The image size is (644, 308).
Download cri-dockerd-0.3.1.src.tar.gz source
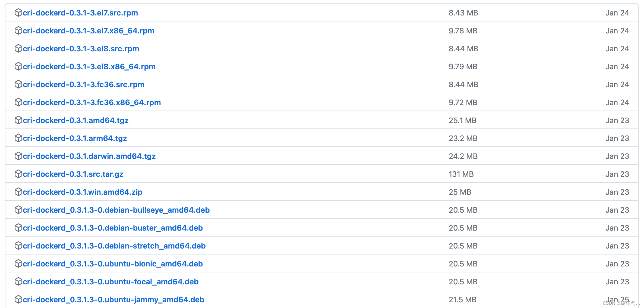coord(73,174)
